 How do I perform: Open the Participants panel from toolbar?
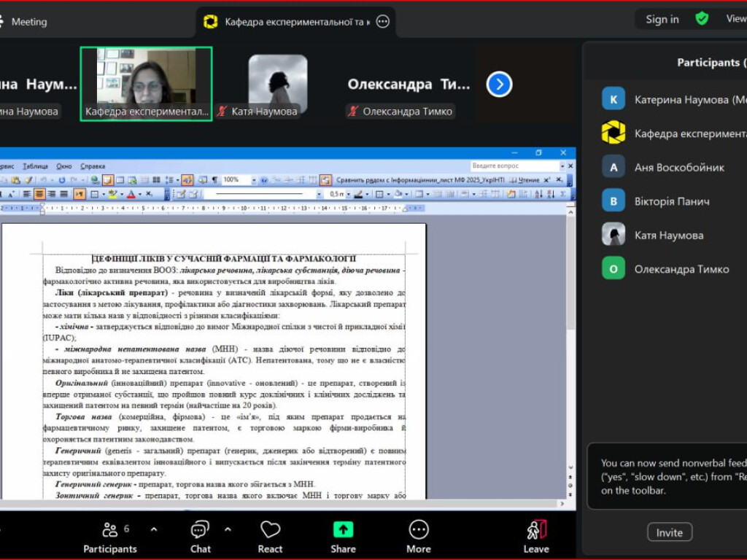110,537
